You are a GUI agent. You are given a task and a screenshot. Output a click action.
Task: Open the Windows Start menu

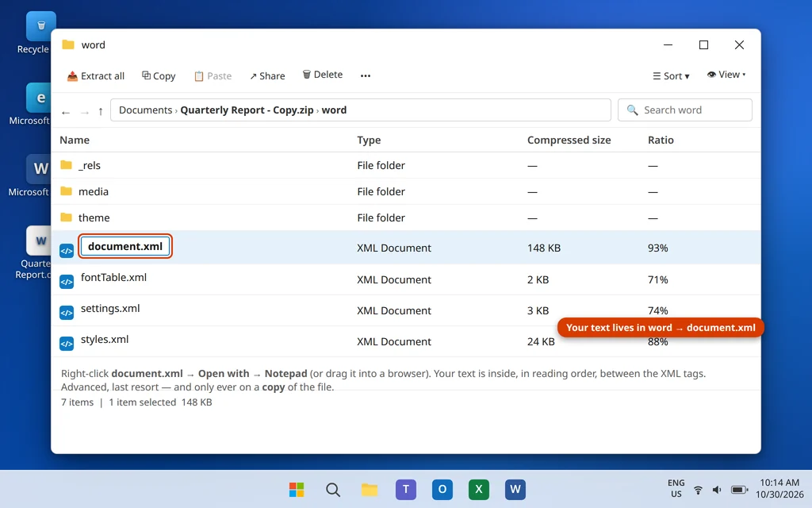297,489
